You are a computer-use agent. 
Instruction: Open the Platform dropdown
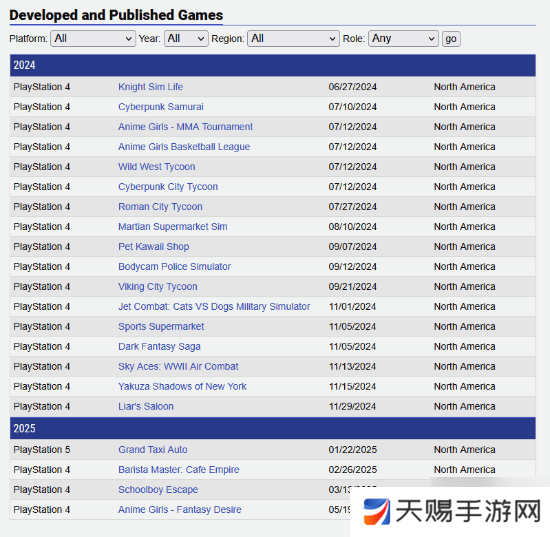pos(93,39)
